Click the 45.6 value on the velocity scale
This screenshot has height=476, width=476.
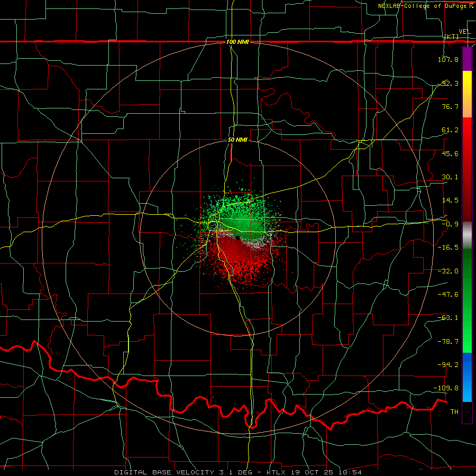(x=450, y=153)
